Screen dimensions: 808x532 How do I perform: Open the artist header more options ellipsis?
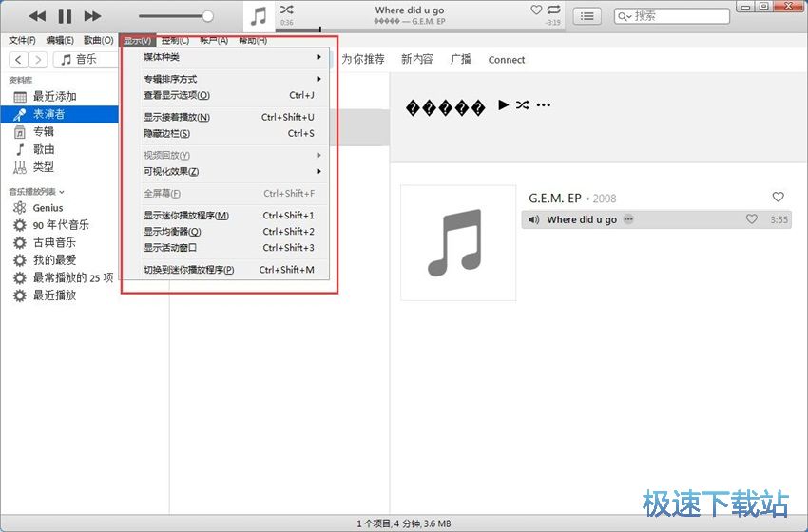tap(543, 105)
